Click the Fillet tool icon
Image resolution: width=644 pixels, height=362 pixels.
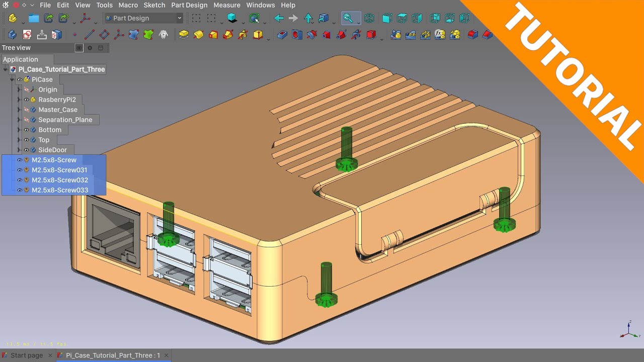(472, 35)
